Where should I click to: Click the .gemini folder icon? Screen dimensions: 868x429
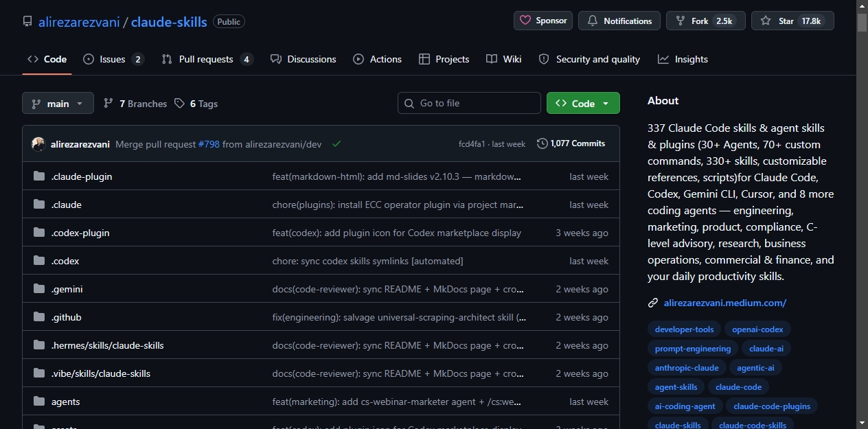pyautogui.click(x=39, y=289)
